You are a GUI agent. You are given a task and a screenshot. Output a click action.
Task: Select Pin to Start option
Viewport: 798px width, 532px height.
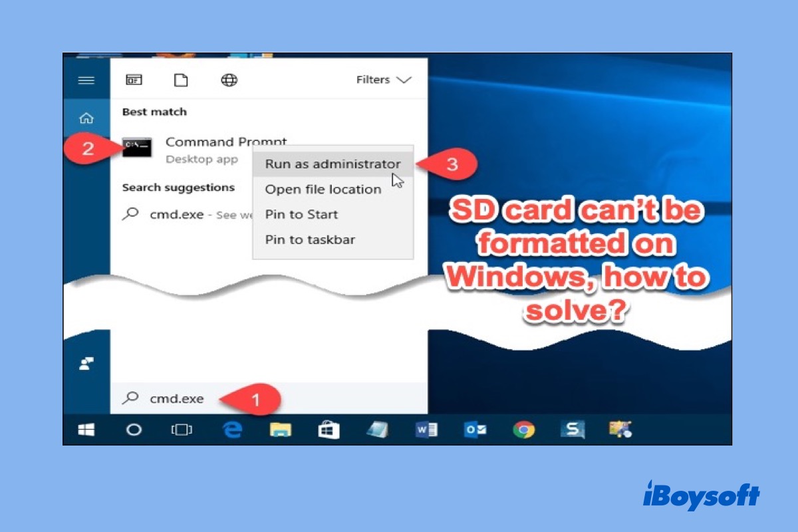coord(301,215)
